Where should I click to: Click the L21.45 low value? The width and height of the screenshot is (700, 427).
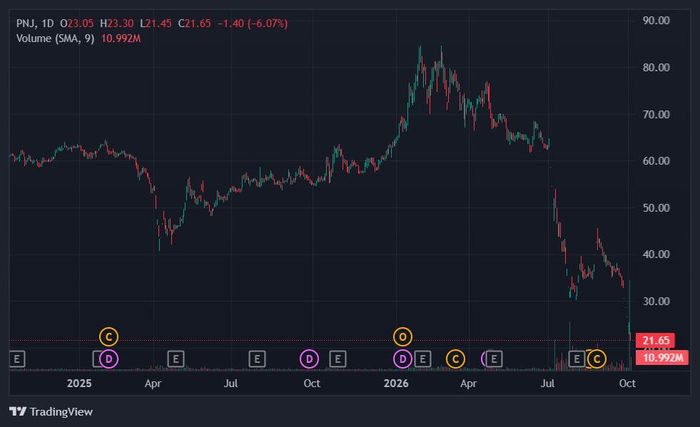(155, 23)
